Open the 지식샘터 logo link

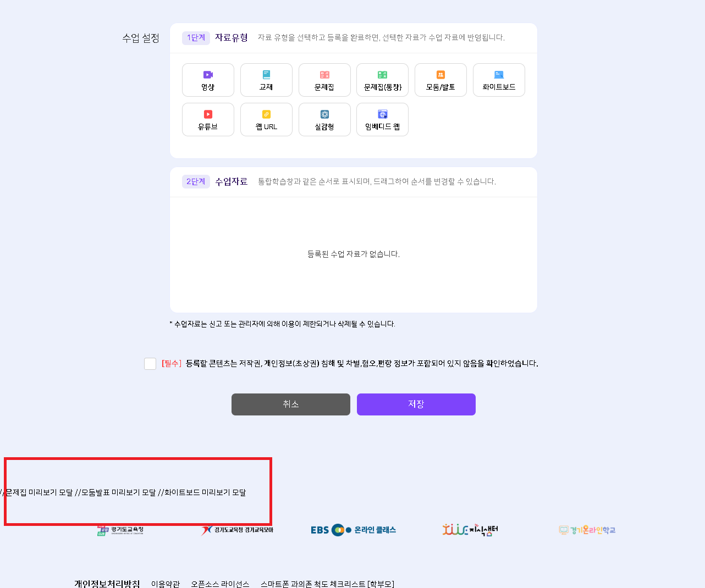pos(470,530)
